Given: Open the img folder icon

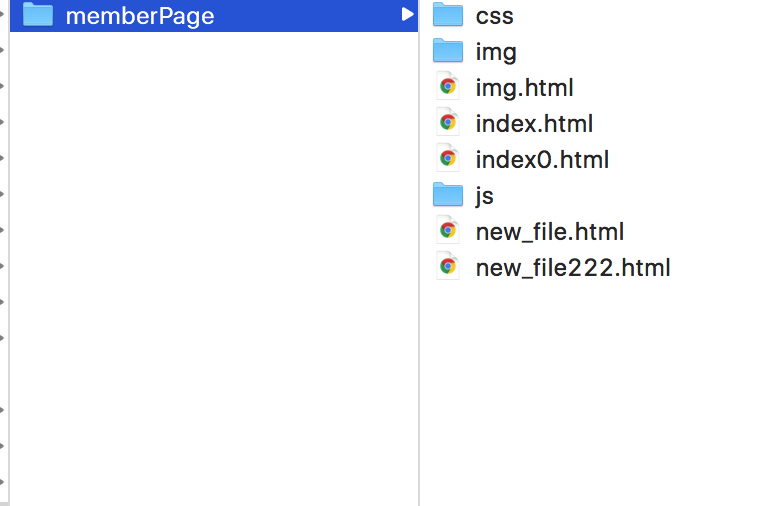Looking at the screenshot, I should [x=448, y=50].
